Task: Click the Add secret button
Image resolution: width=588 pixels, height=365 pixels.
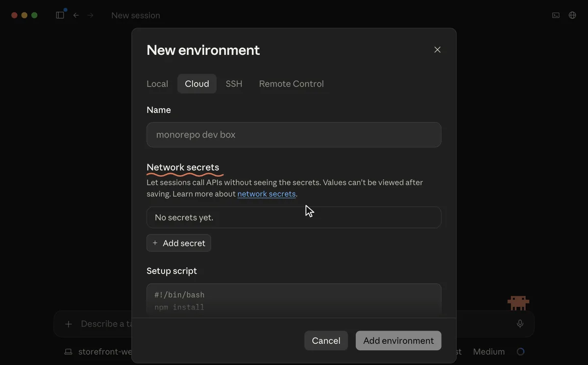Action: pos(179,243)
